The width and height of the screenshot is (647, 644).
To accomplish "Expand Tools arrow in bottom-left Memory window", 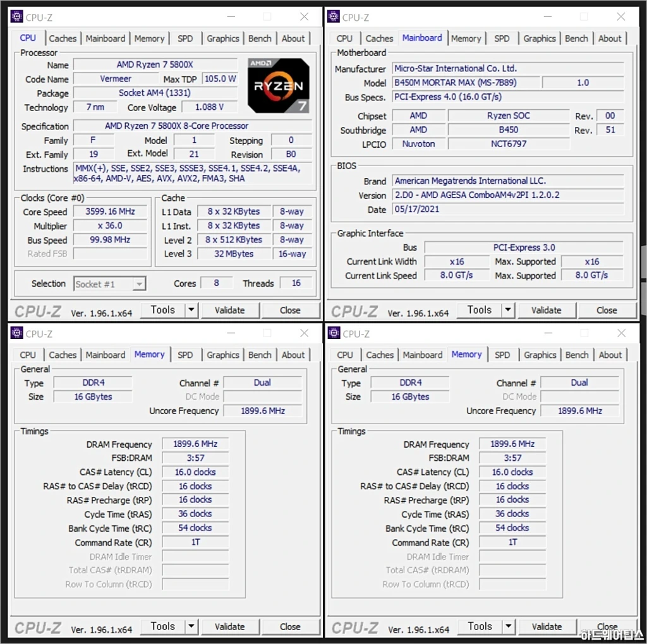I will coord(191,626).
